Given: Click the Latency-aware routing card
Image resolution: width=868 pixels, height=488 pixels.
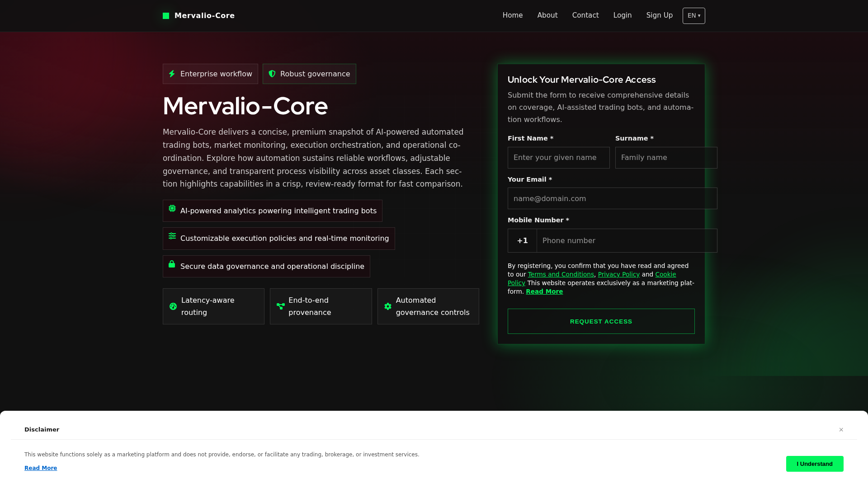Looking at the screenshot, I should tap(213, 306).
